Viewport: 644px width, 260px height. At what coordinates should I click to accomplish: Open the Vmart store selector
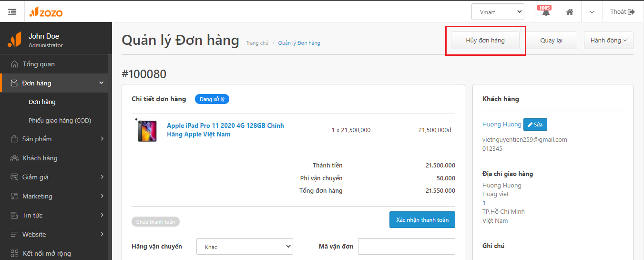498,12
